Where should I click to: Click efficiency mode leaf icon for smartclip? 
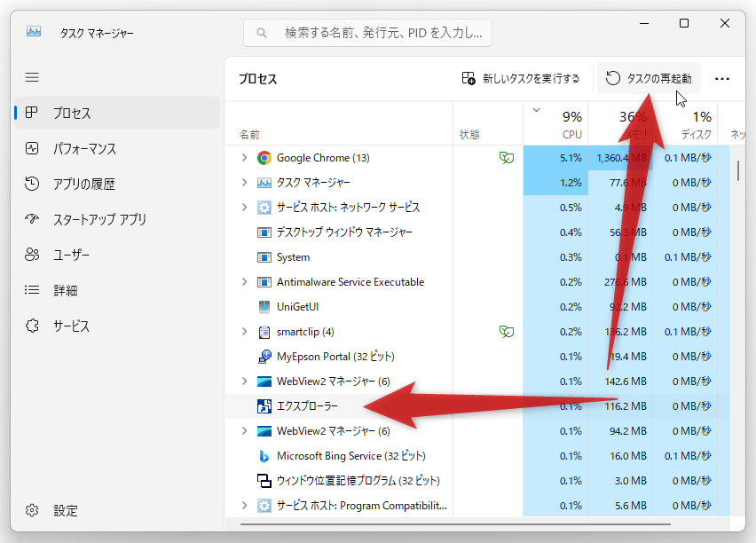507,332
